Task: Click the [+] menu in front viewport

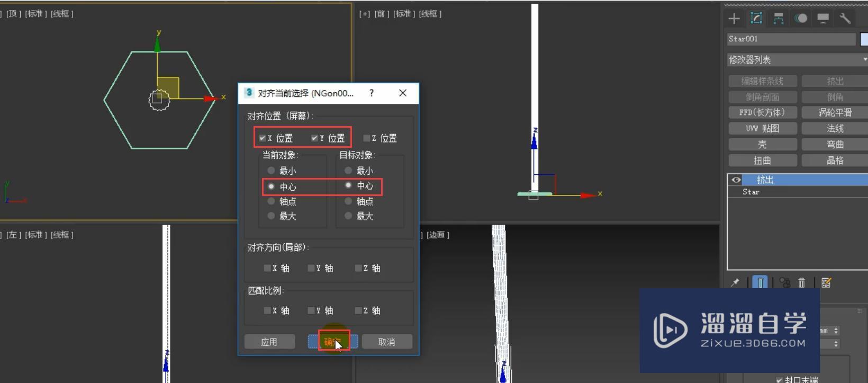Action: pos(365,14)
